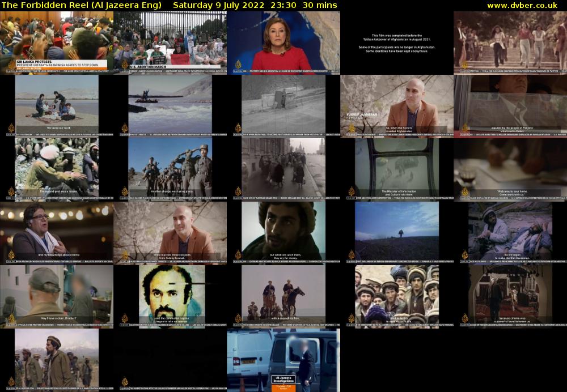Select the 'learned these concepts' interview frame
This screenshot has width=567, height=392.
pos(170,233)
